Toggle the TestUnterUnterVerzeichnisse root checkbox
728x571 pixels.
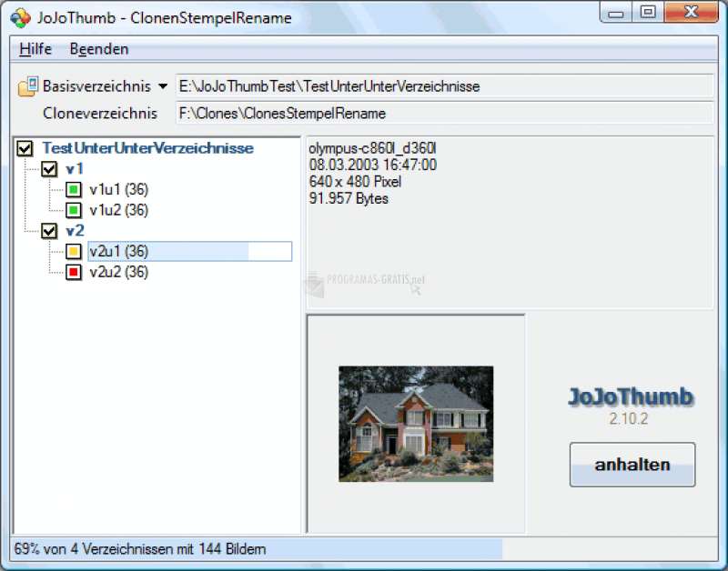[25, 148]
